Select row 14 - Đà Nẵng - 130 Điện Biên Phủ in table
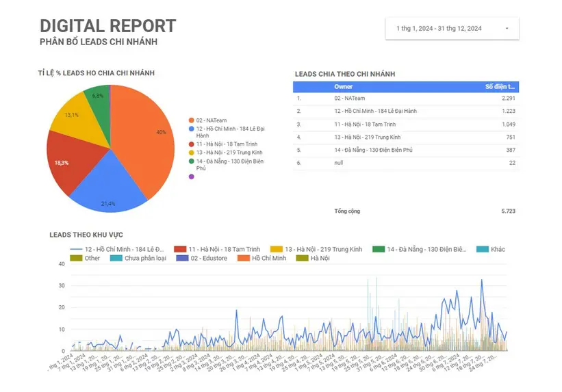This screenshot has width=562, height=392. pyautogui.click(x=406, y=150)
